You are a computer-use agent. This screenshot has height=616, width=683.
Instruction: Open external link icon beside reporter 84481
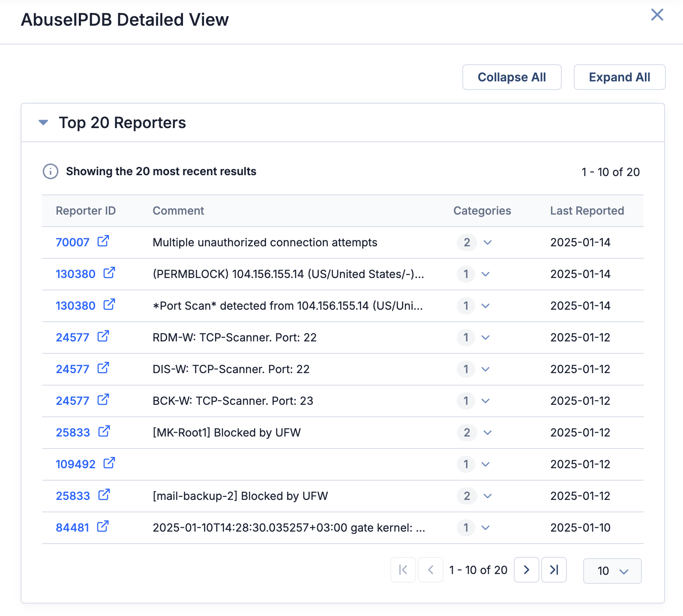pos(103,526)
